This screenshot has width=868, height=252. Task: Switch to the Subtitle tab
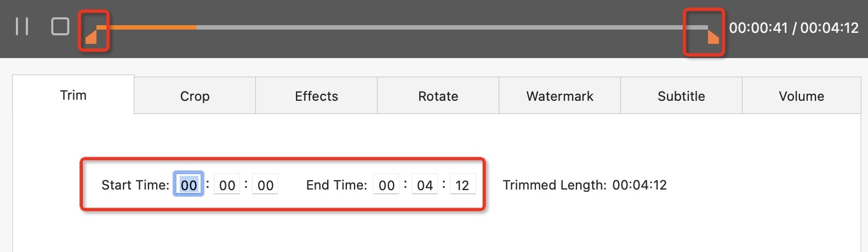(x=681, y=96)
